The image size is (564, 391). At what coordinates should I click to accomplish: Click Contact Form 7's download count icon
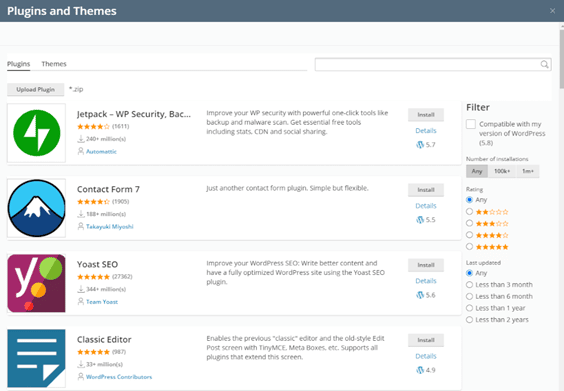(x=81, y=214)
